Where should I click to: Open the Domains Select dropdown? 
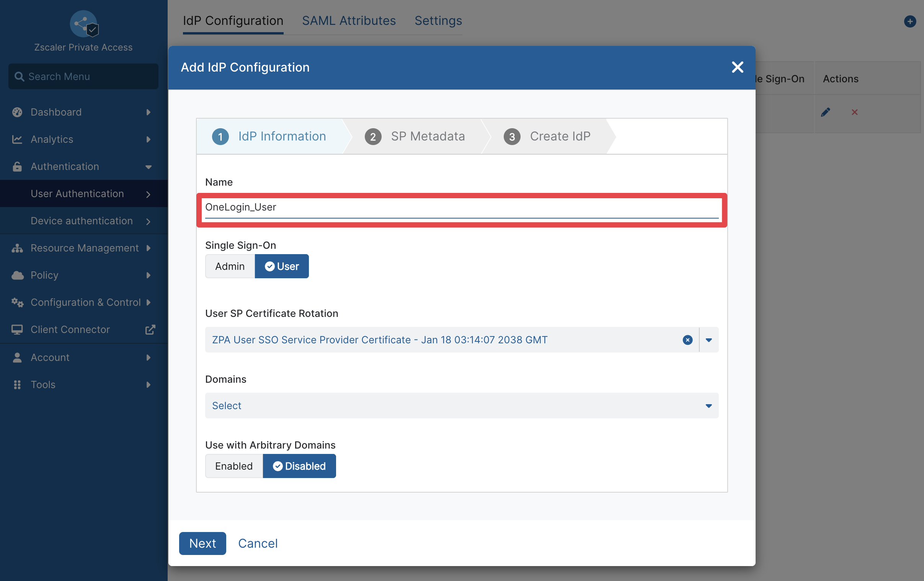[462, 406]
